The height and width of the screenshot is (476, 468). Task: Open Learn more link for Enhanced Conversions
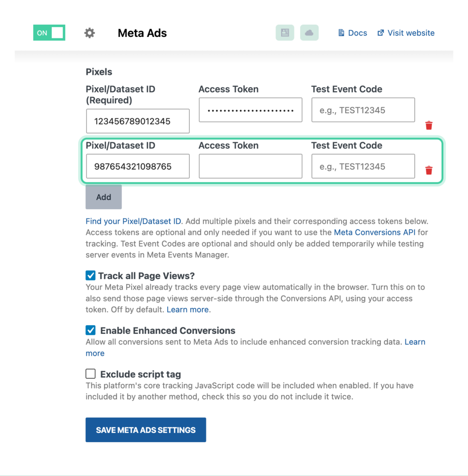[x=415, y=342]
